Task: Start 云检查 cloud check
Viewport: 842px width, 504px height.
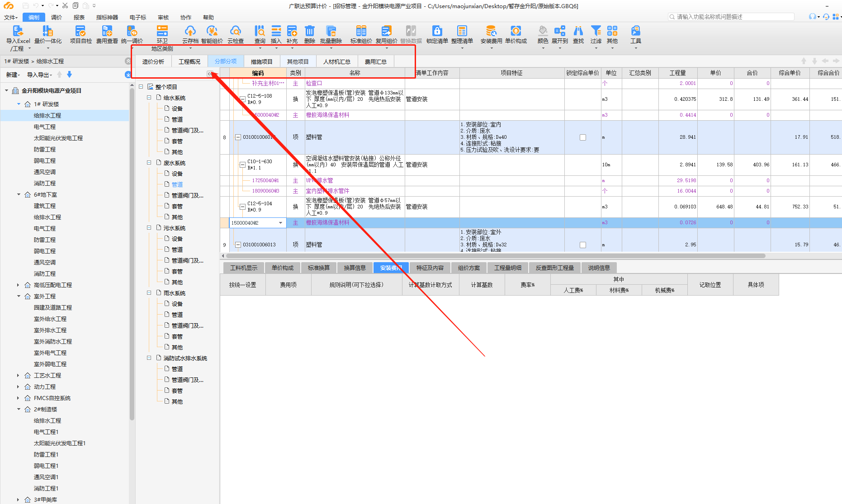Action: pos(235,35)
